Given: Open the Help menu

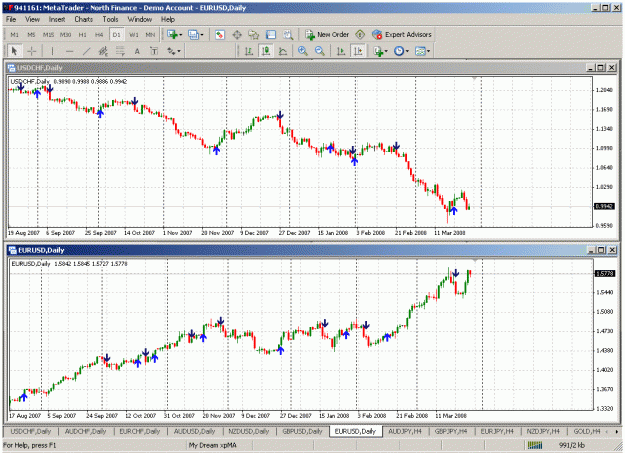Looking at the screenshot, I should [168, 19].
